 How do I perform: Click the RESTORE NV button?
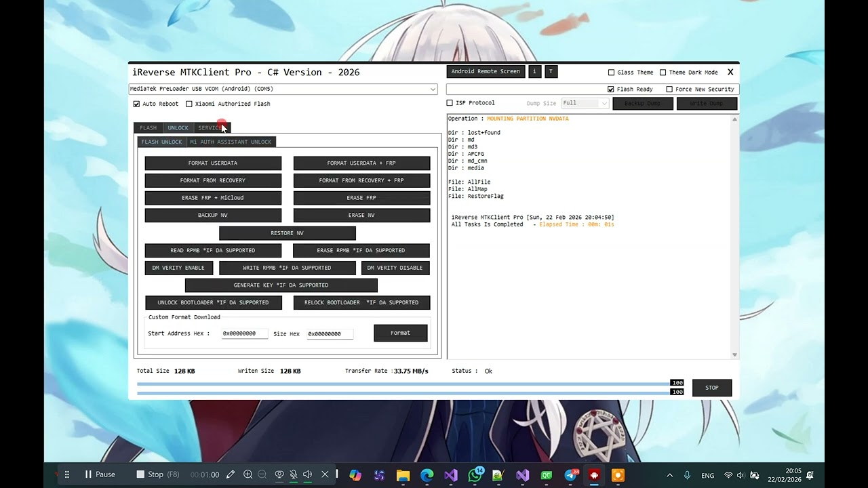coord(288,233)
